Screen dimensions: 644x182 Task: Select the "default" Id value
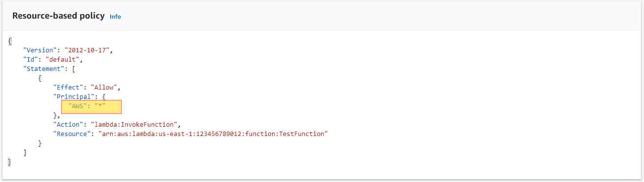(x=63, y=59)
